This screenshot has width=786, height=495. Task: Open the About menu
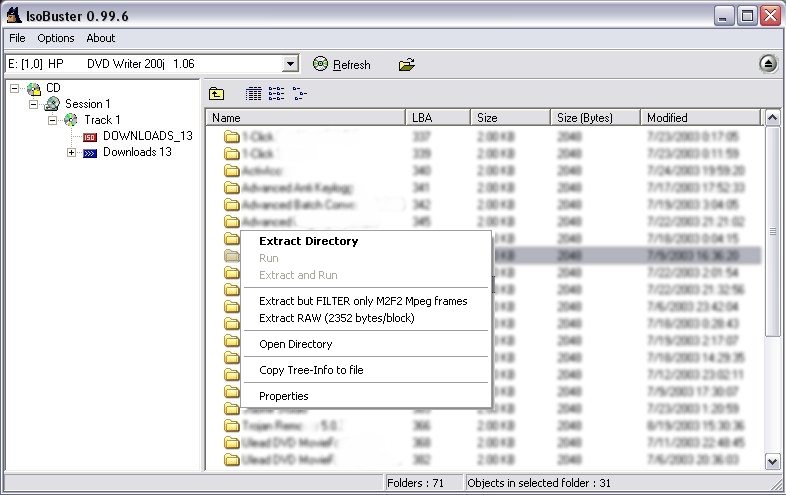pyautogui.click(x=101, y=38)
